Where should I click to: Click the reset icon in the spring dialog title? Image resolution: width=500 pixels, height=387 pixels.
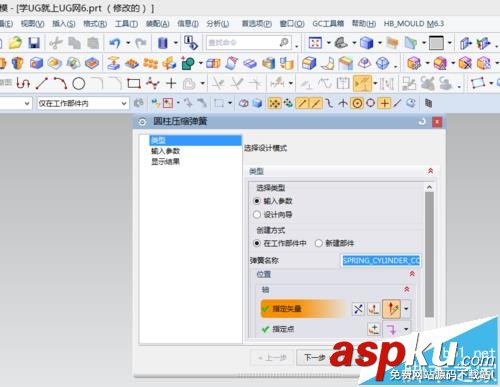click(422, 122)
